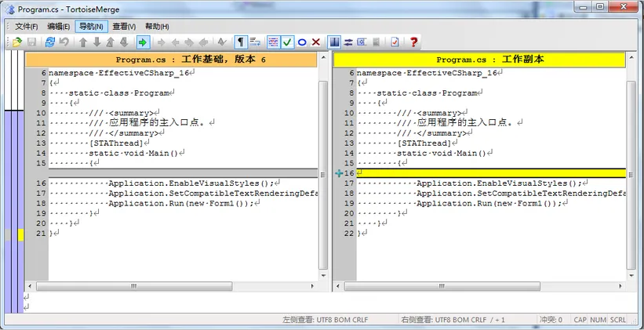Open a file with the folder icon

(x=16, y=42)
